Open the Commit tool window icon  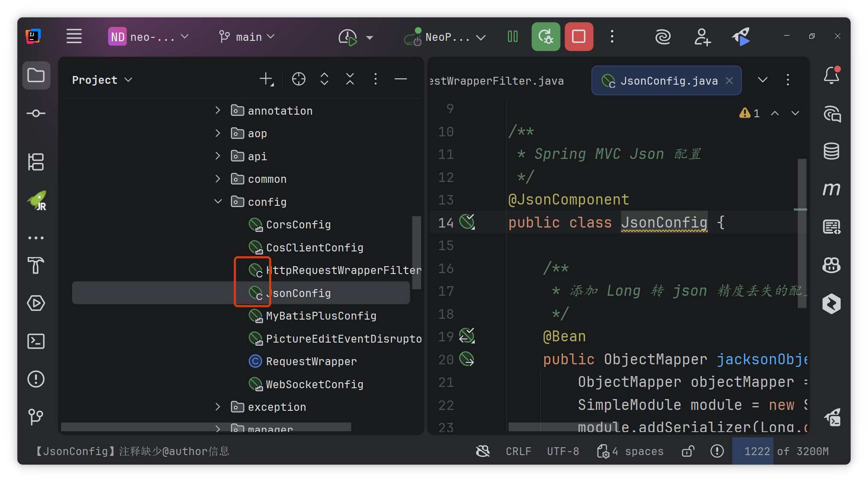(36, 113)
